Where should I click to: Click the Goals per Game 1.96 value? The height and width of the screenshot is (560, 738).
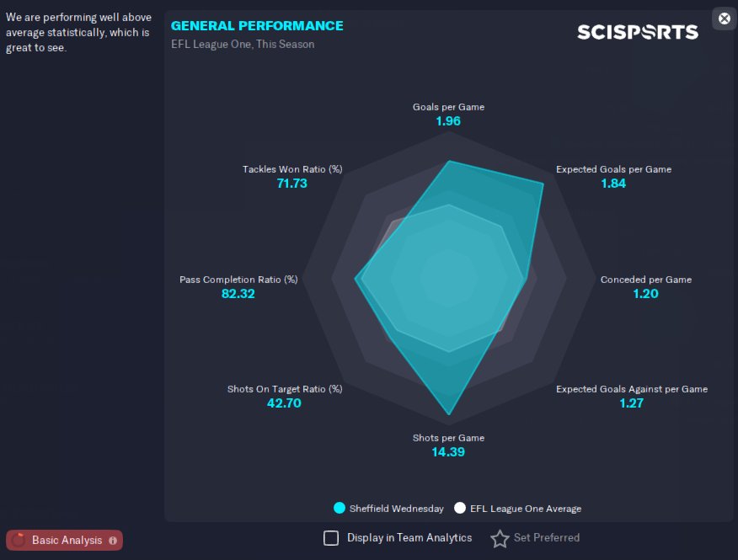click(x=448, y=121)
